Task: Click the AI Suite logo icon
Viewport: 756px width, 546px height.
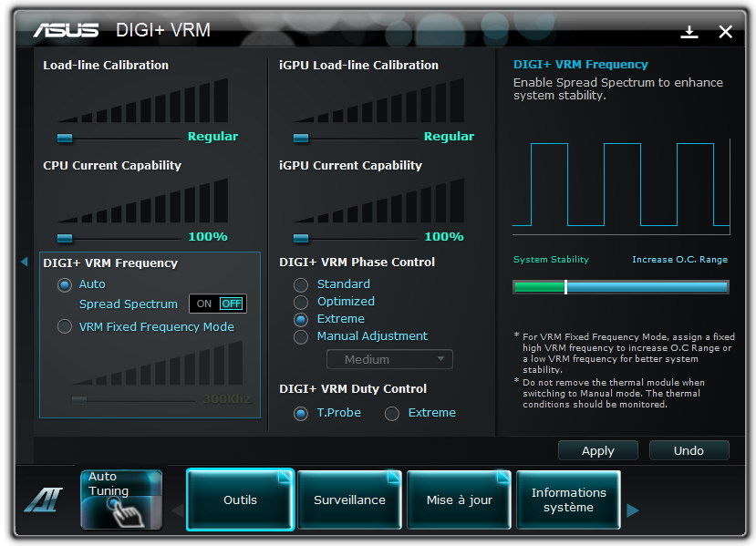Action: pyautogui.click(x=44, y=500)
